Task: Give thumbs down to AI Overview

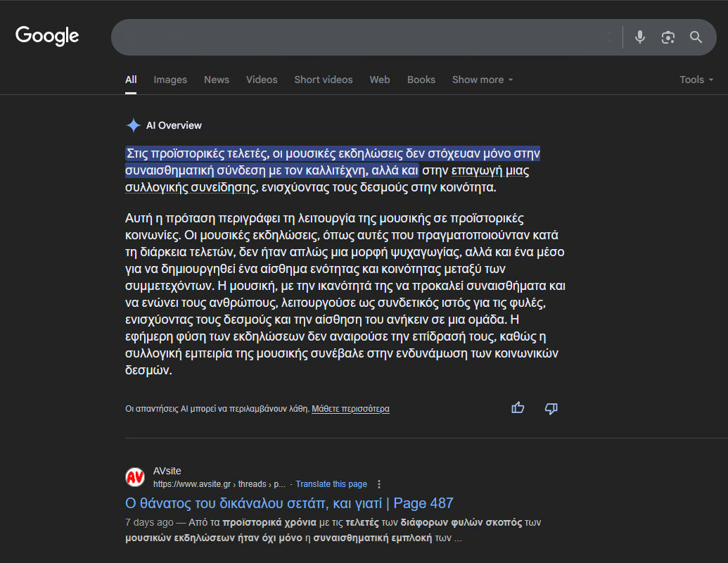Action: click(x=551, y=408)
